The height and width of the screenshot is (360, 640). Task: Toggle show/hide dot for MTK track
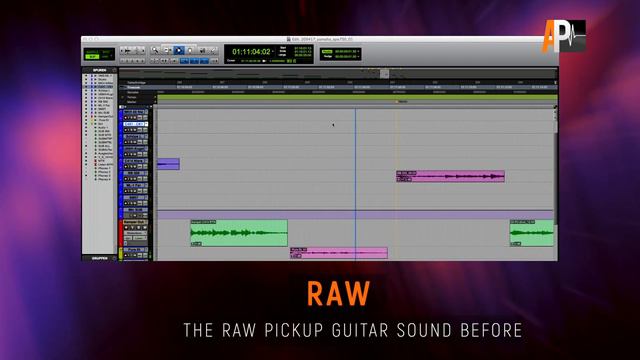(x=86, y=161)
